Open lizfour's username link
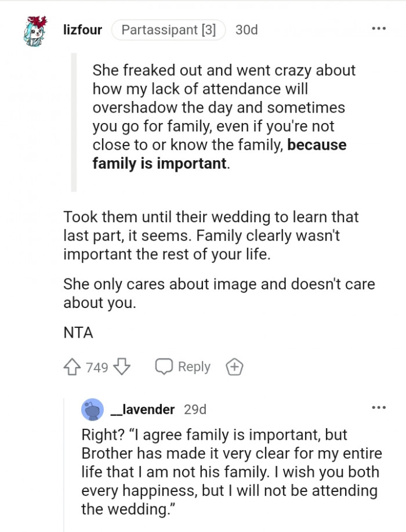The image size is (406, 532). click(x=82, y=30)
